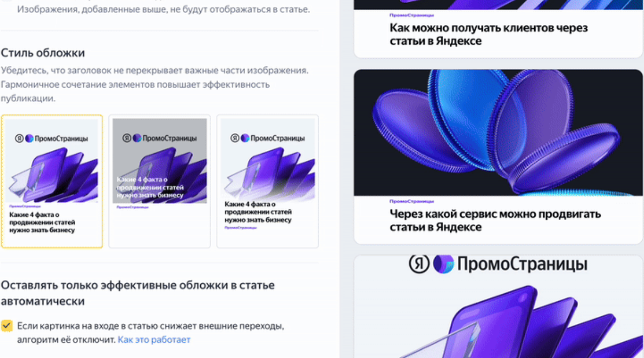Uncheck the automatic ineffective cover disabling checkbox
644x358 pixels.
pyautogui.click(x=6, y=326)
